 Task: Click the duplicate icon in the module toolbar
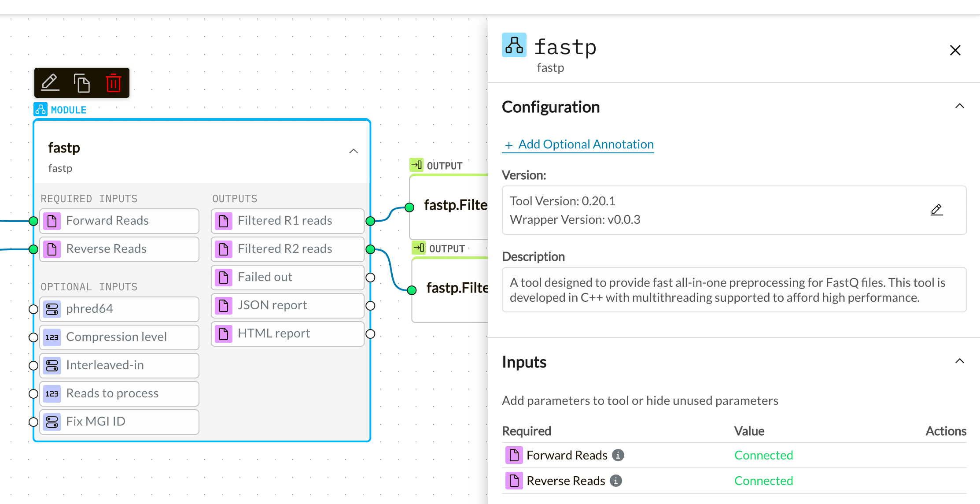[82, 82]
